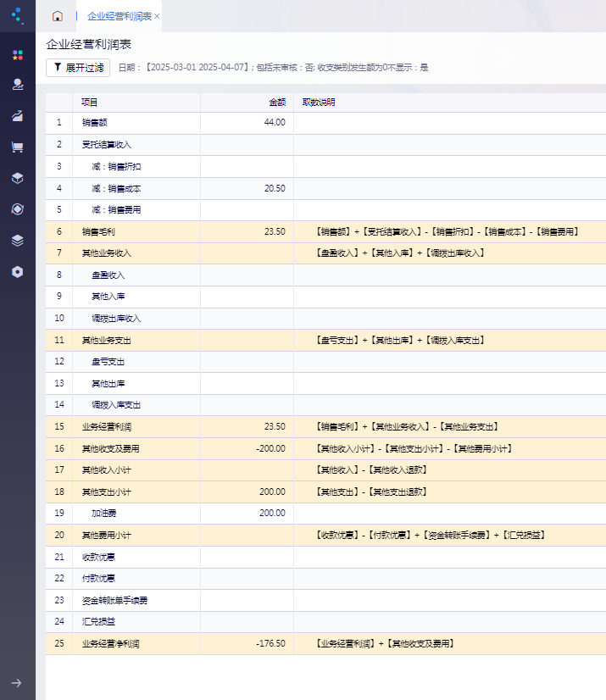Expand the sidebar with the arrow
Screen dimensions: 606x700
pyautogui.click(x=16, y=683)
